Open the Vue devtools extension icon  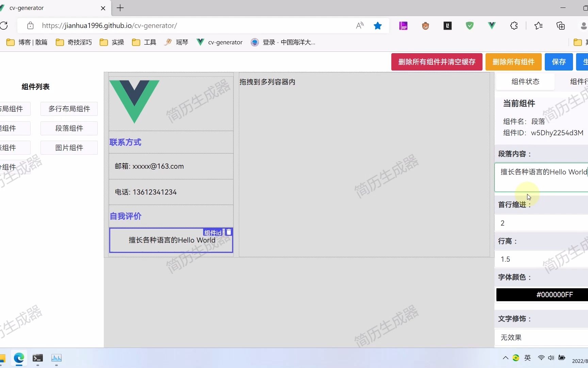[492, 26]
